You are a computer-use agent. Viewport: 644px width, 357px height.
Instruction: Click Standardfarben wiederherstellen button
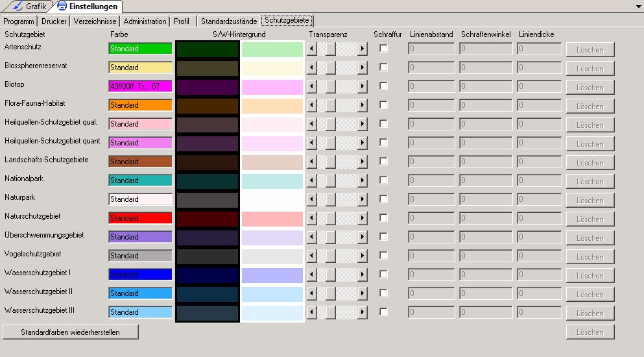point(71,332)
